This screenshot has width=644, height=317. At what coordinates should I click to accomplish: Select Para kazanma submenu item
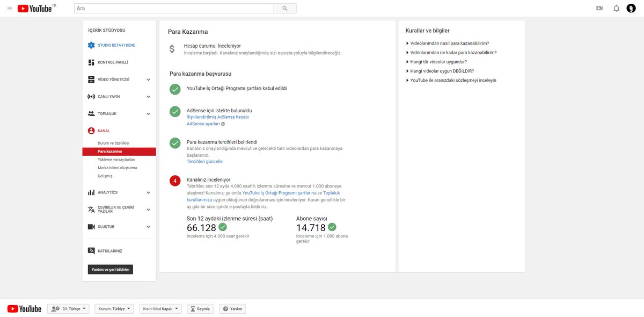point(119,152)
